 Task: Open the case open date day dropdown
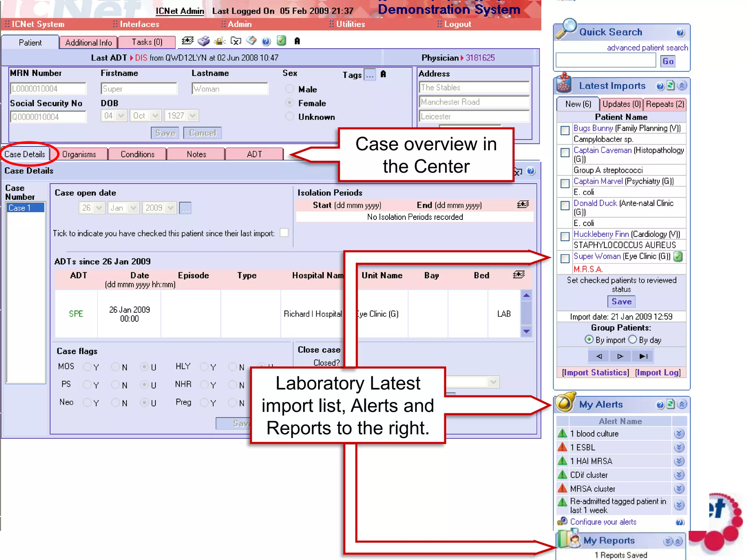pos(92,208)
